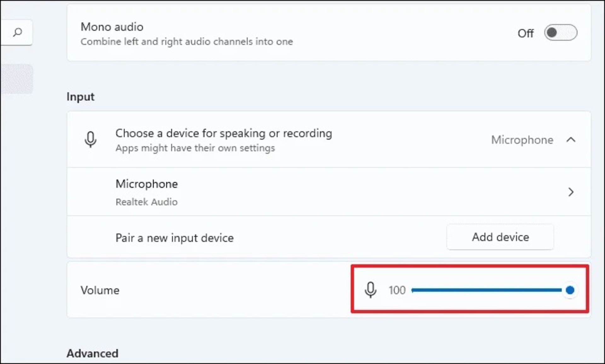Click the Add device button
605x364 pixels.
(x=500, y=237)
